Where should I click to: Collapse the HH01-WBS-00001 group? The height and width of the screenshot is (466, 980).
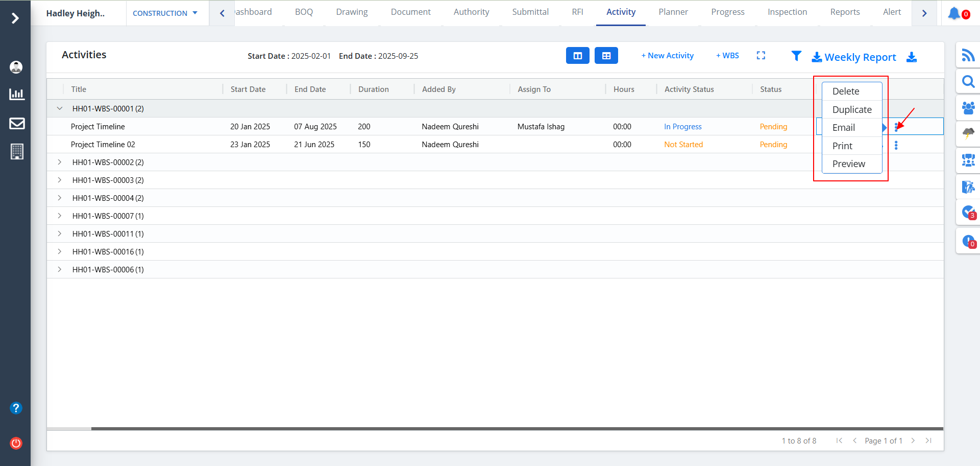60,108
